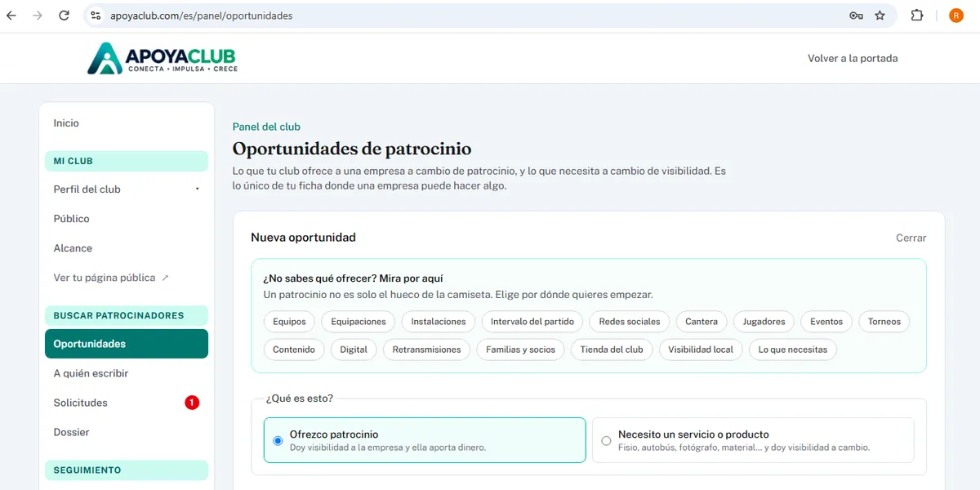Bookmark this page with star icon
Screen dimensions: 980x490
880,16
